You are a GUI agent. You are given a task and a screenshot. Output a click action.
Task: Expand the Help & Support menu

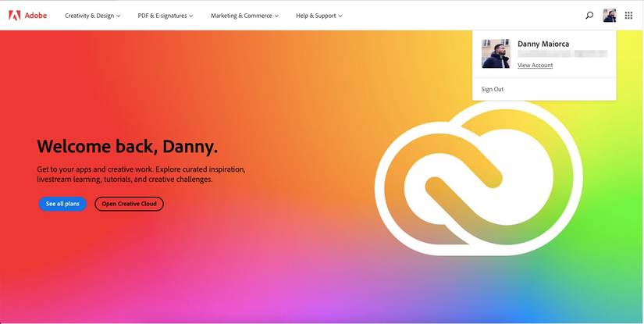point(319,16)
